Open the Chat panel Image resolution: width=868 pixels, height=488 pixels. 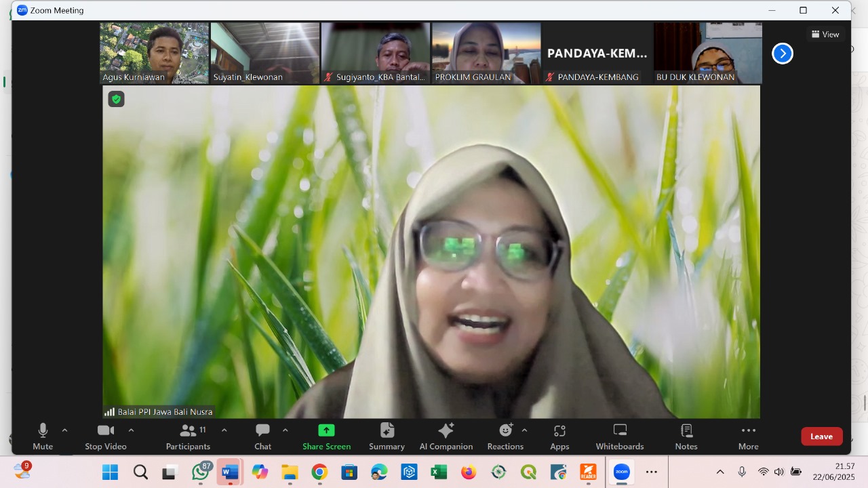262,437
